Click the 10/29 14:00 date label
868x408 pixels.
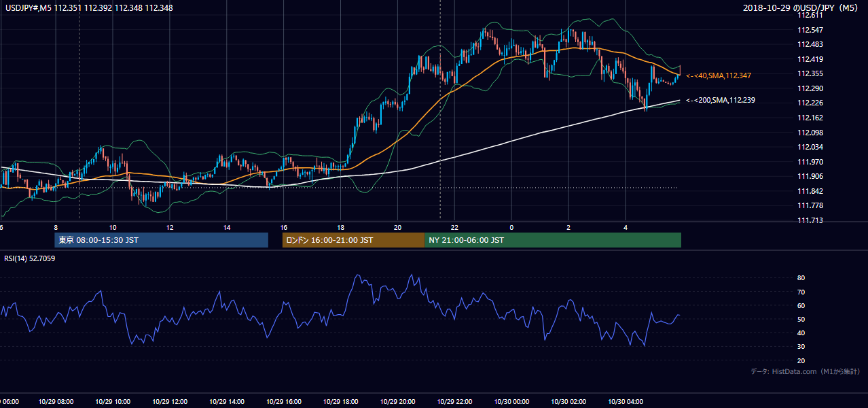(x=227, y=402)
